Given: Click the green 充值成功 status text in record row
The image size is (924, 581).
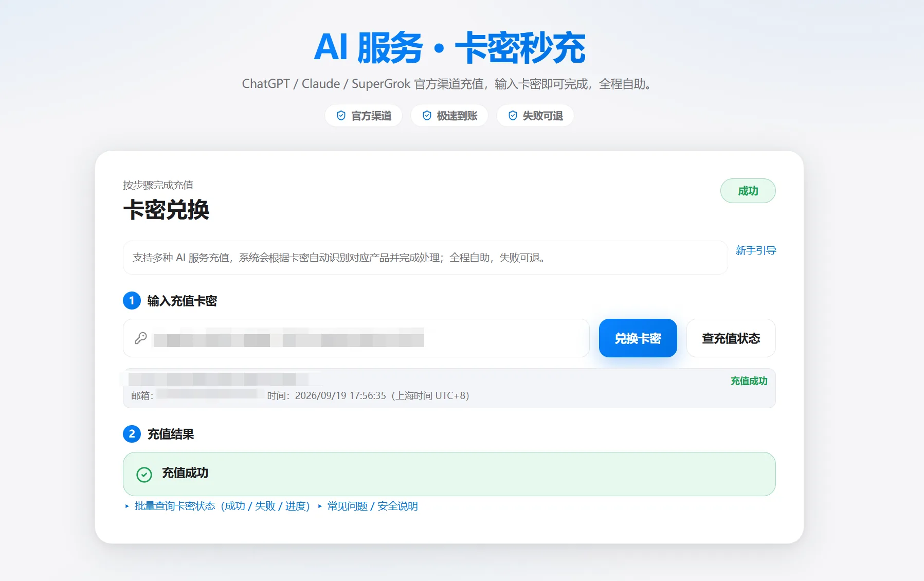Looking at the screenshot, I should pyautogui.click(x=749, y=381).
